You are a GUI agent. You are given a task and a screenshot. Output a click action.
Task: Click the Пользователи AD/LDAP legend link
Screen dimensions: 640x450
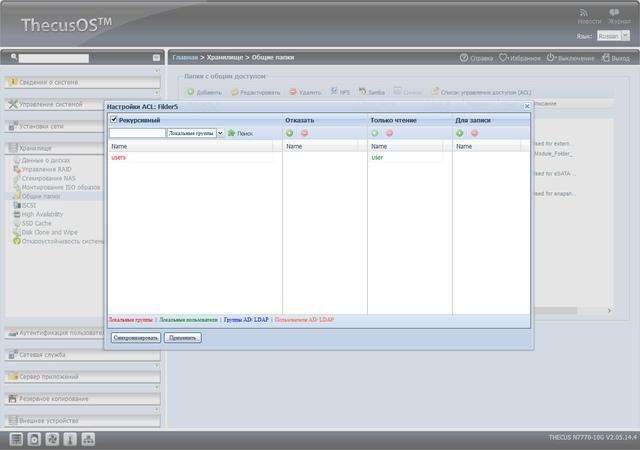click(304, 320)
